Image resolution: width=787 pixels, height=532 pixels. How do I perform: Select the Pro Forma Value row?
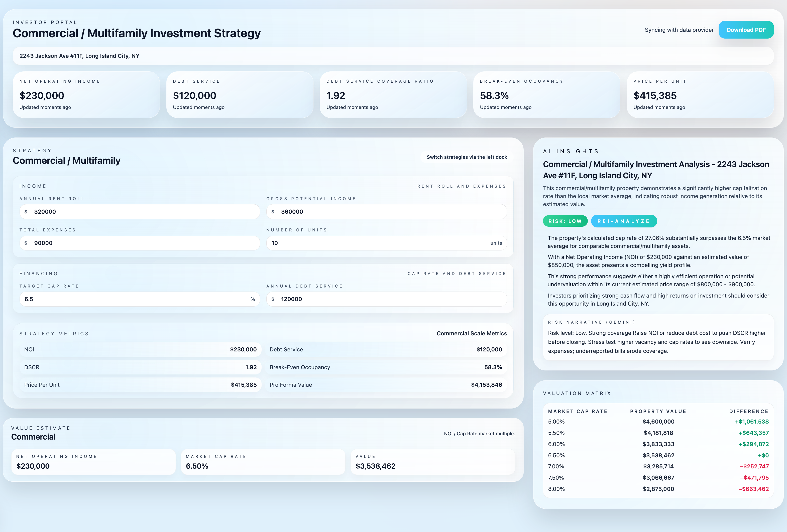point(386,384)
